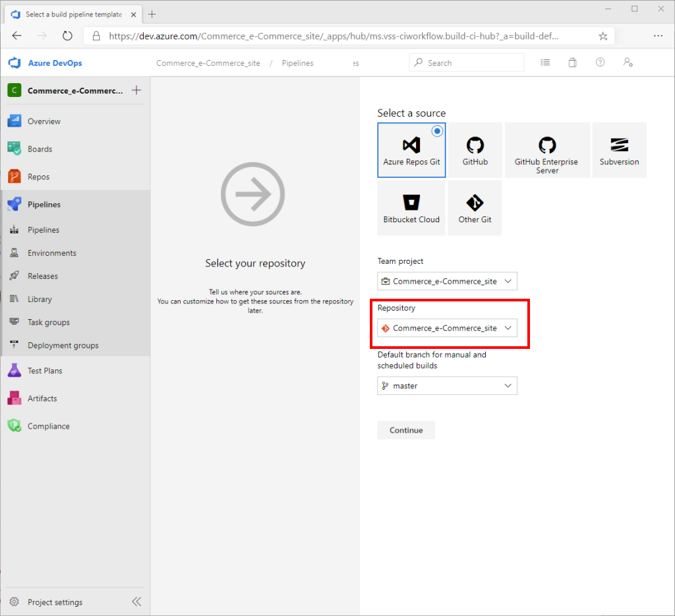This screenshot has height=616, width=675.
Task: Expand the Repository dropdown
Action: click(447, 328)
